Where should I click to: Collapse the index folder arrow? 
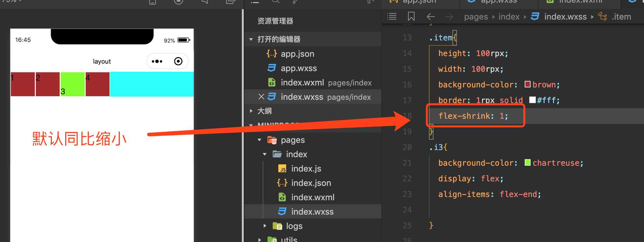click(x=265, y=154)
